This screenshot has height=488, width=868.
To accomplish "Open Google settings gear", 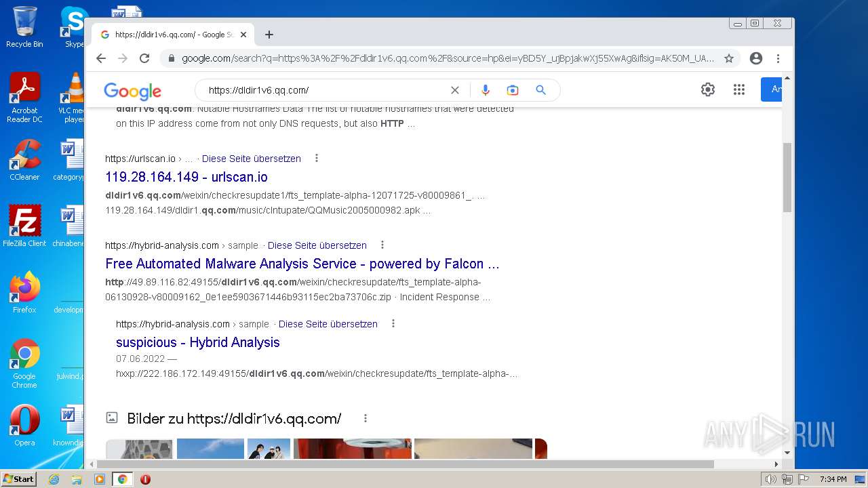I will click(x=708, y=89).
